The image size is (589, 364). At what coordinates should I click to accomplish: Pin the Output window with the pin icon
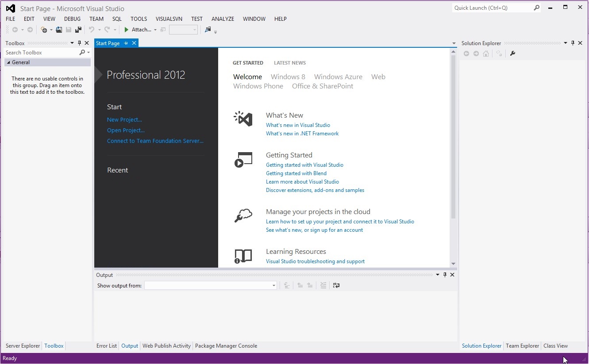coord(445,274)
